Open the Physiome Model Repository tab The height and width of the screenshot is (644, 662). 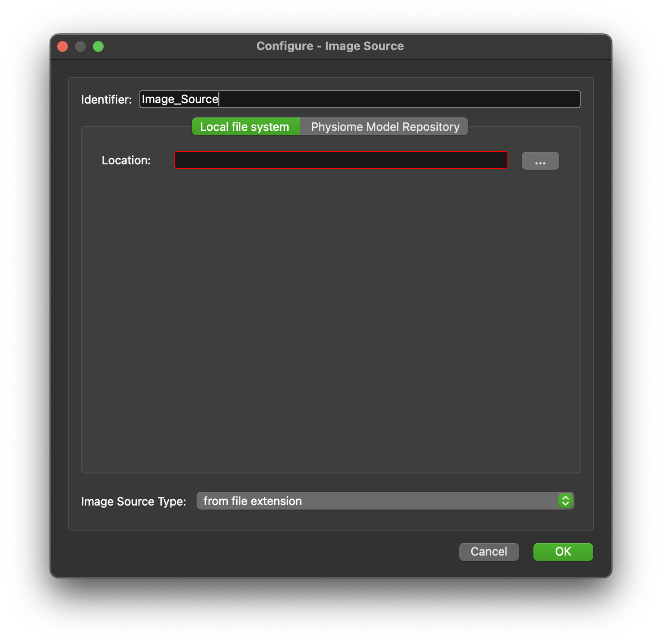coord(385,127)
